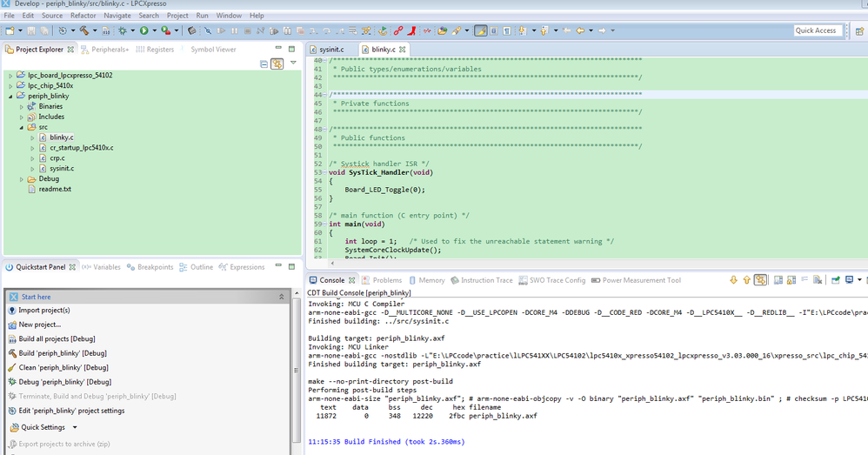Click the red boot icon in toolbar
Viewport: 868px width, 455px height.
coord(411,30)
